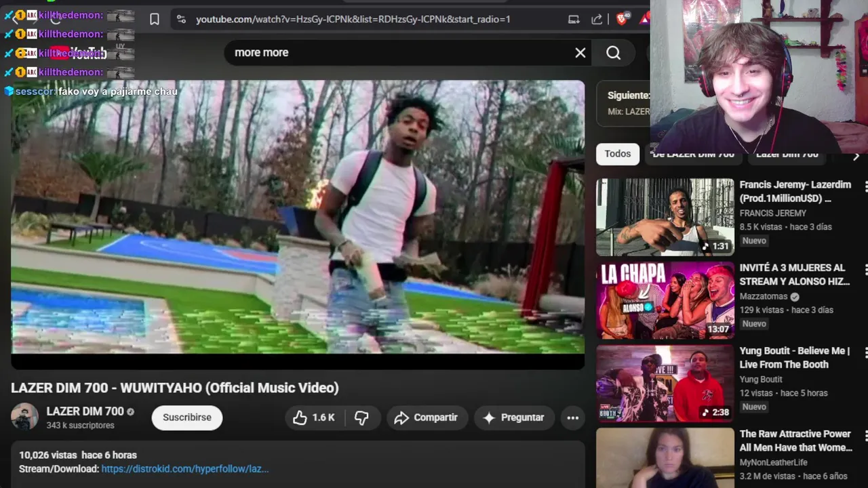Click title 'The Raw Attractive Power All Men Have'

795,441
